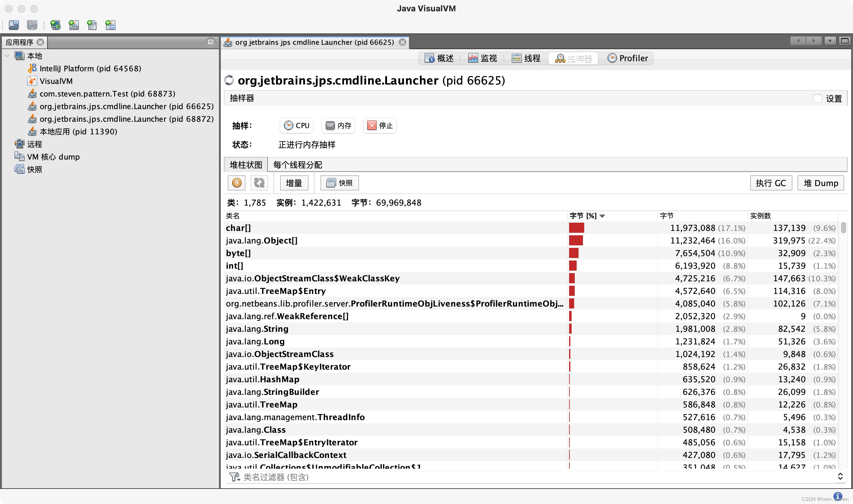Click the status bar info notification icon
The height and width of the screenshot is (504, 853).
point(838,496)
